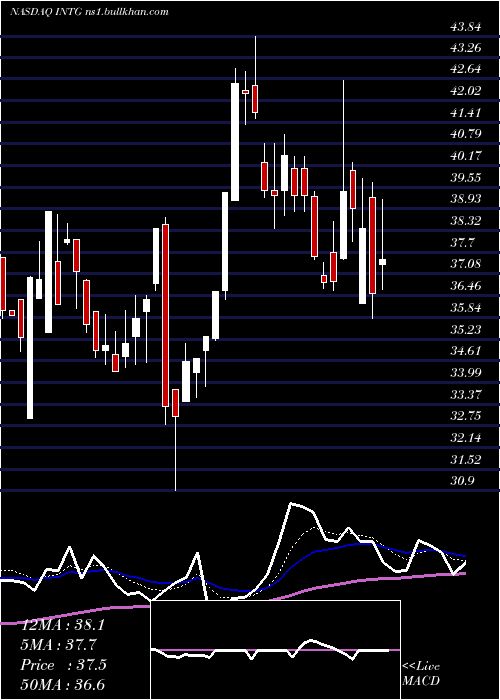Select the 38.93 price axis label

point(466,200)
